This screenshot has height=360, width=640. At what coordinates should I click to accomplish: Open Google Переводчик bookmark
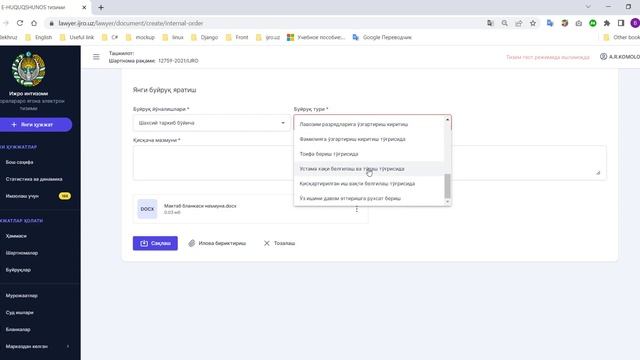click(382, 37)
